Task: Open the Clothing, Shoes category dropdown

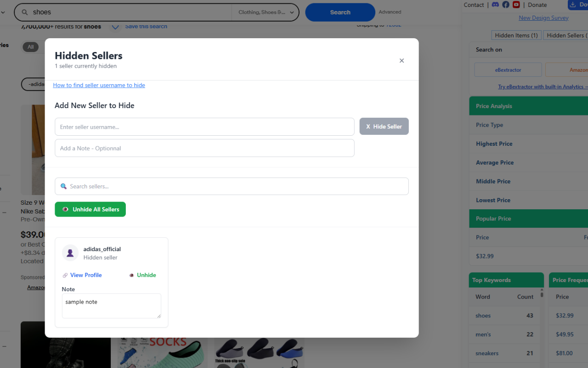Action: 265,12
